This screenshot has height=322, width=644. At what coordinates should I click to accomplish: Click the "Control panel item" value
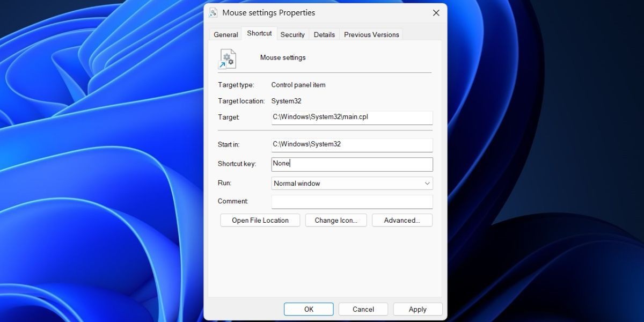pyautogui.click(x=298, y=85)
